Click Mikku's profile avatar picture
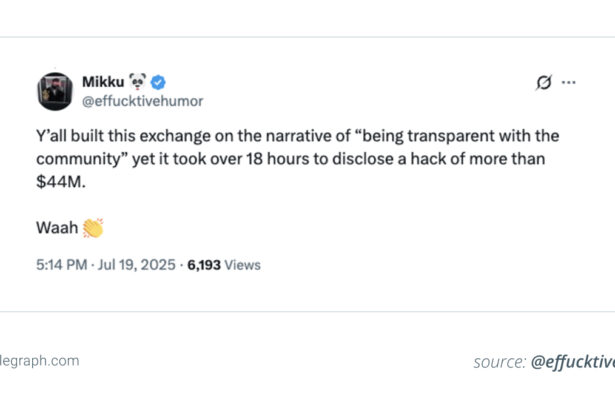Screen dimensions: 615x410 55,91
